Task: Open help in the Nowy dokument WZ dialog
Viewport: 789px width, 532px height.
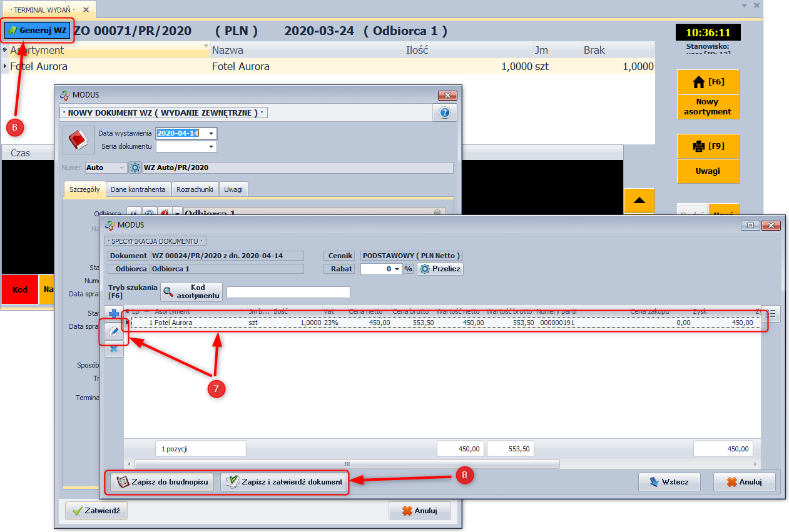Action: click(x=445, y=113)
